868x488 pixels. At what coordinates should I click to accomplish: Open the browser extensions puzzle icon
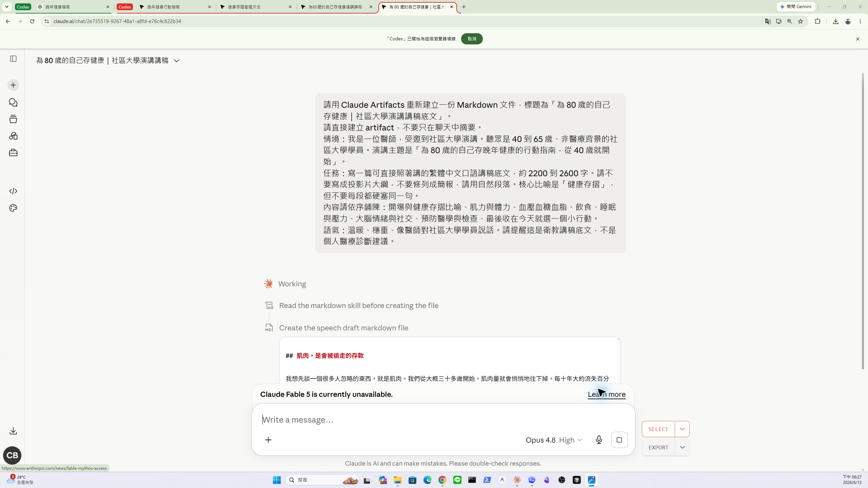pyautogui.click(x=818, y=21)
